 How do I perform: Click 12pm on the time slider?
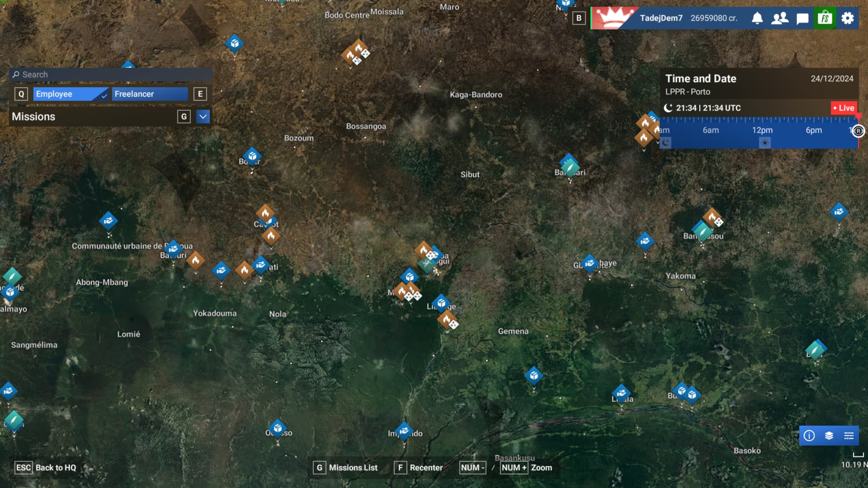(x=762, y=130)
